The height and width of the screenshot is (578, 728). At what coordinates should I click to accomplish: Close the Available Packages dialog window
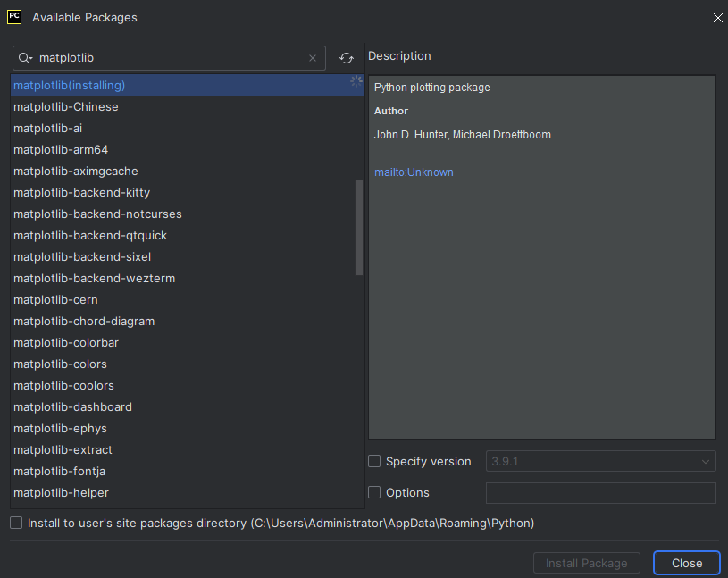click(x=718, y=18)
